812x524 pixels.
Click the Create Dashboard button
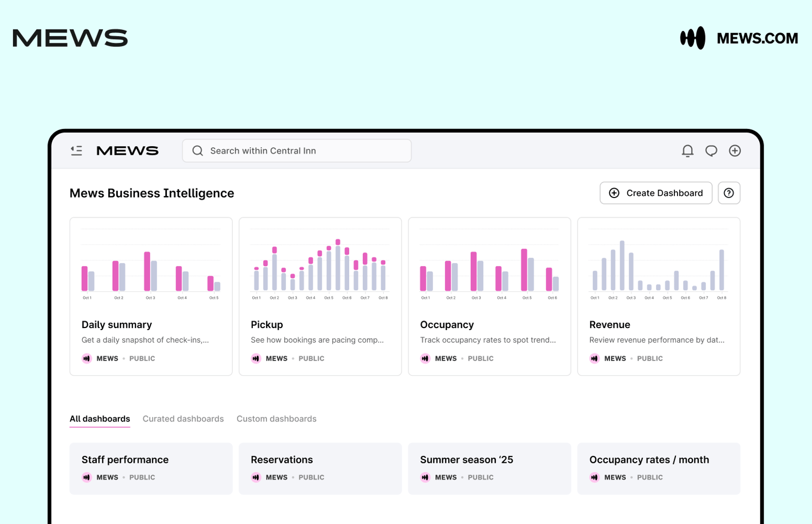click(x=656, y=193)
